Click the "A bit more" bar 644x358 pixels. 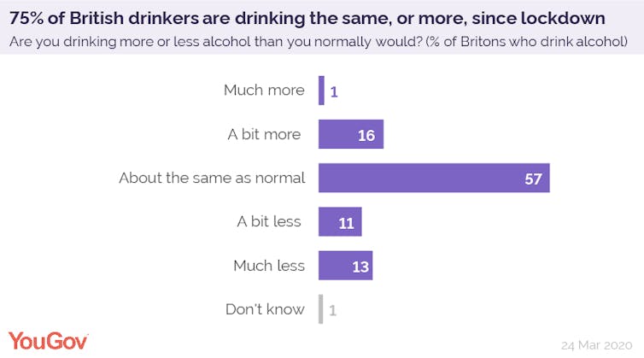click(337, 134)
